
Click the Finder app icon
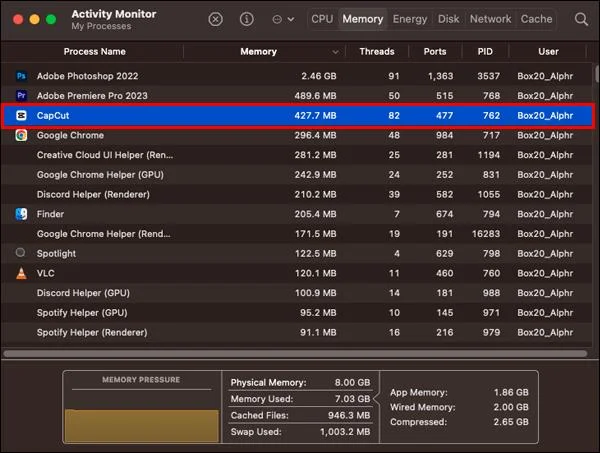tap(21, 214)
